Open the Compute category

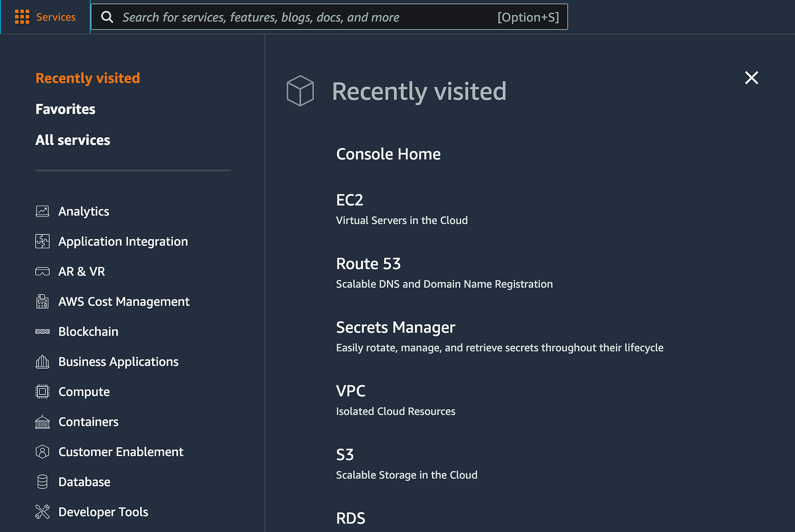coord(84,392)
